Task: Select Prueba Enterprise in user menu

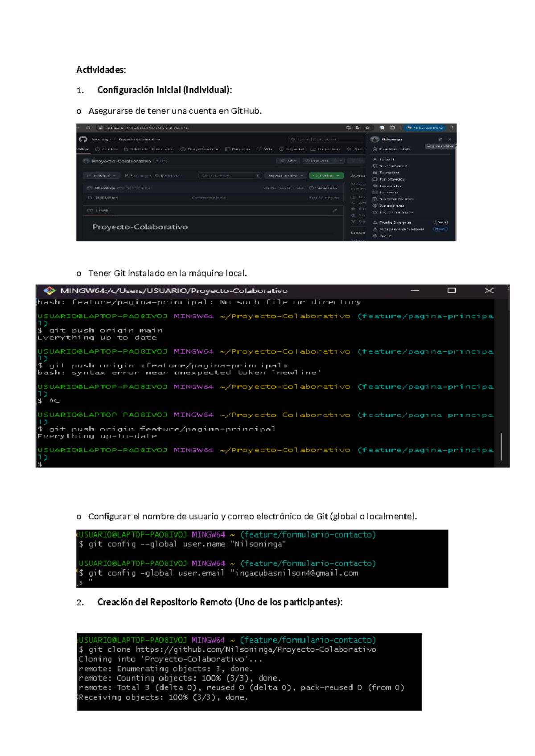Action: point(392,222)
